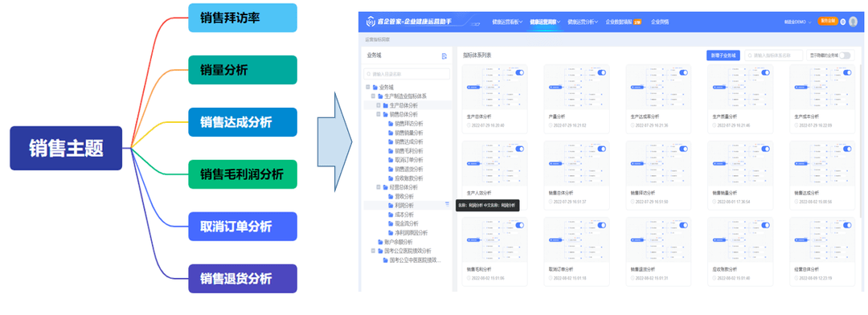Screen dimensions: 868x315
Task: Click the folder icon of 现金流分析
Action: coord(391,223)
